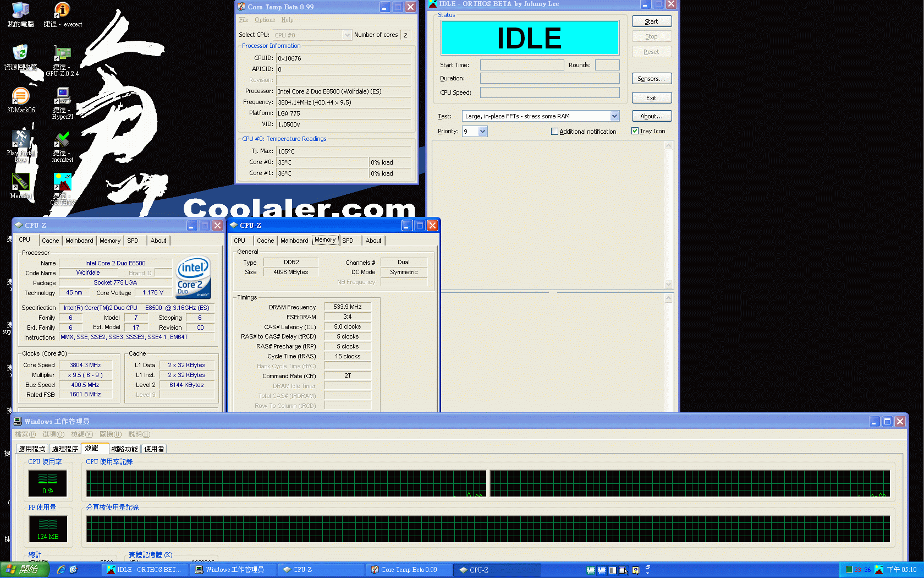The image size is (924, 578).
Task: Click the cyan IDLE status panel
Action: pos(530,38)
